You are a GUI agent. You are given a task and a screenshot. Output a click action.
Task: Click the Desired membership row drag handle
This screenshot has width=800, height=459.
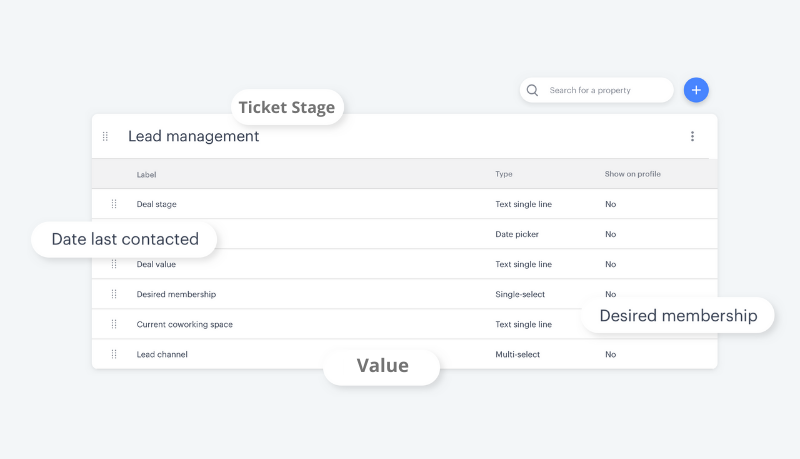click(x=114, y=294)
